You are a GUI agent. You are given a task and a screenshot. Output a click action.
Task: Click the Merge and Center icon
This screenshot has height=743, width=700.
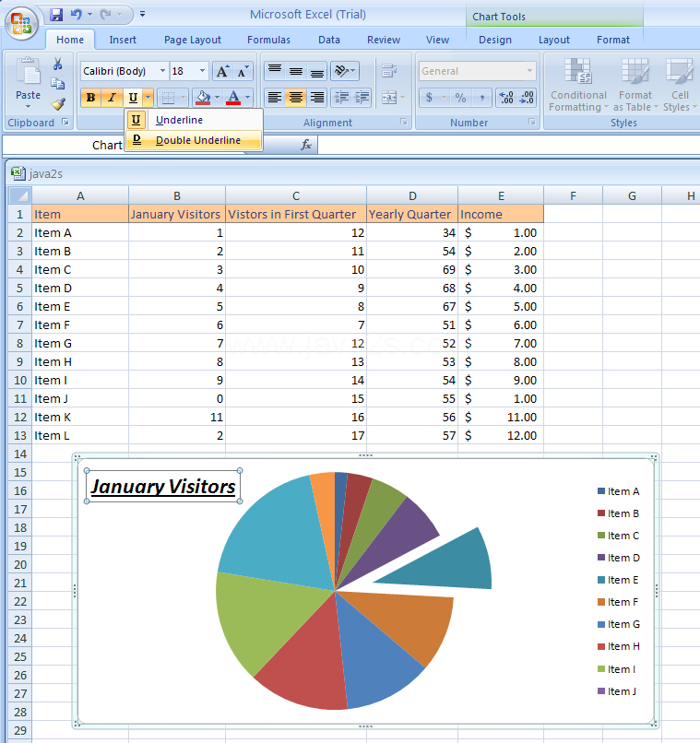(389, 98)
